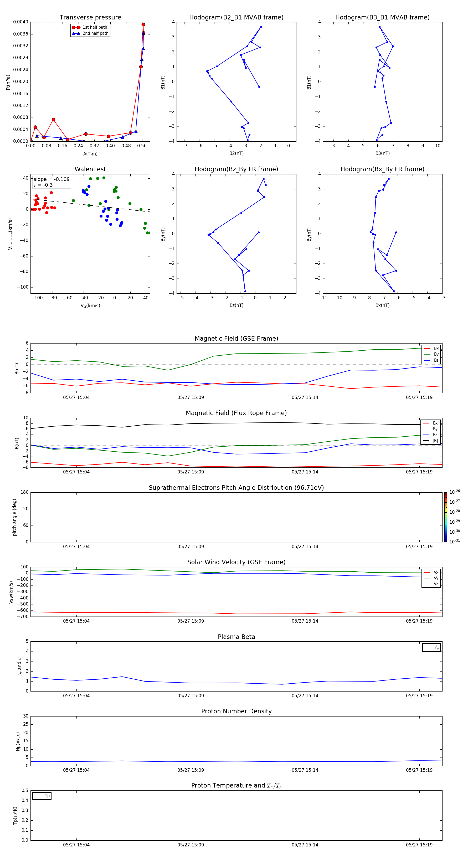Screen dimensions: 473x868
Task: Click the "Bz(nT)" x-axis label
Action: pos(236,305)
